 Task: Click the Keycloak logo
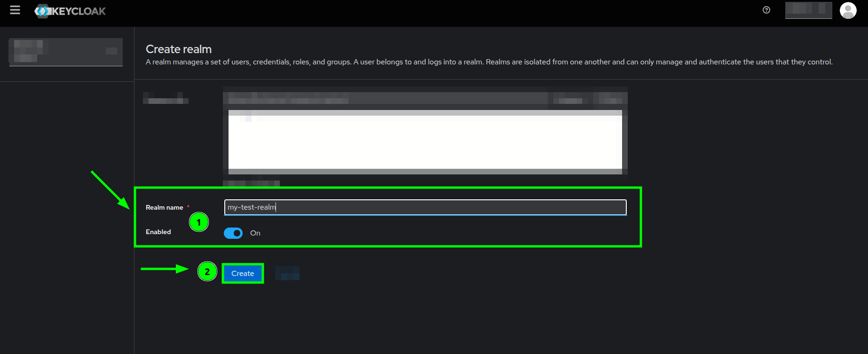[x=70, y=11]
